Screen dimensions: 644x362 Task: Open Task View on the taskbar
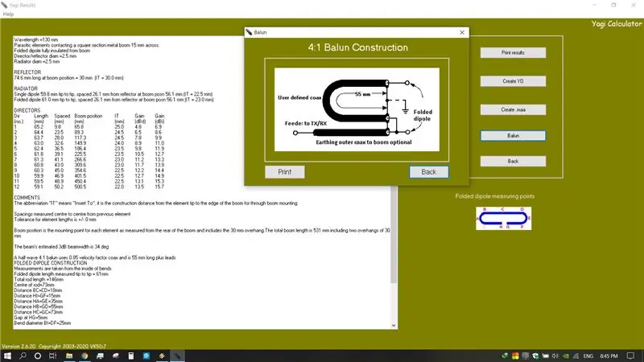(x=52, y=356)
